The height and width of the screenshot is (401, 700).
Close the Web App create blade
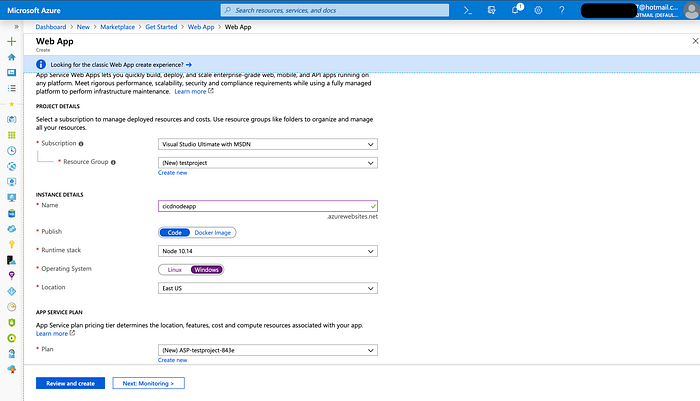tap(695, 41)
